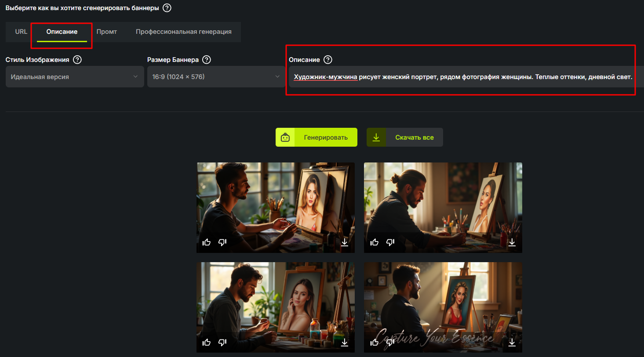Click into the Описание text field

(x=462, y=77)
